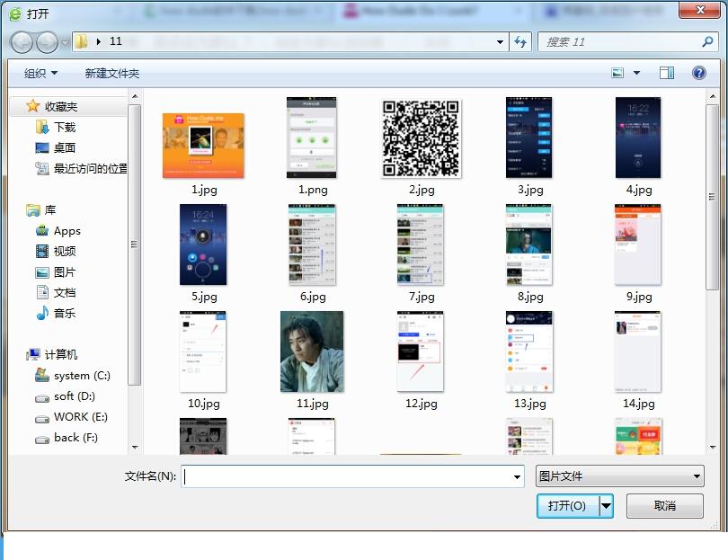Screen dimensions: 728x560
Task: Select the 1.png thumbnail
Action: pyautogui.click(x=312, y=138)
